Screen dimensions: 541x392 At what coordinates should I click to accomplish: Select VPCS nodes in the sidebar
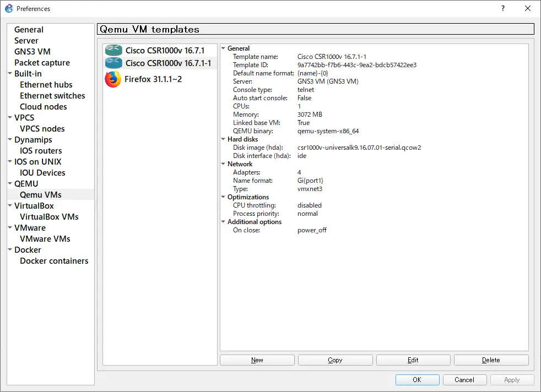[x=42, y=129]
